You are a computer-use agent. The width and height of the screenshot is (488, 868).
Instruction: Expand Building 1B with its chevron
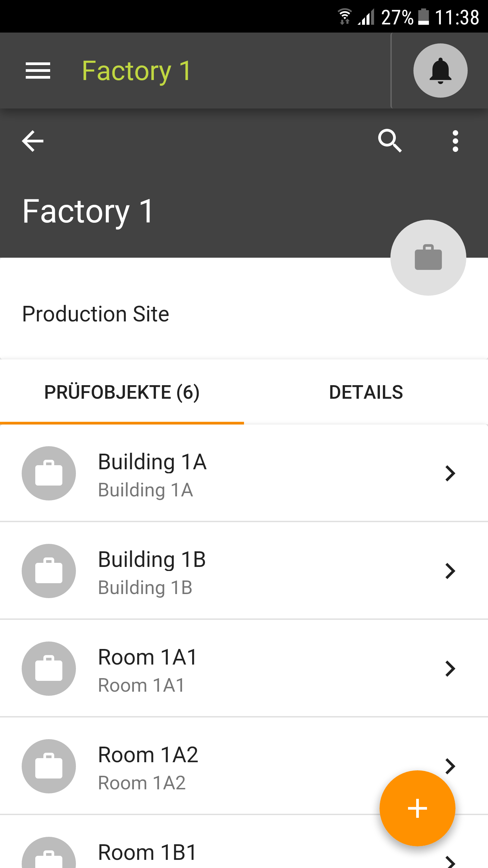tap(450, 571)
